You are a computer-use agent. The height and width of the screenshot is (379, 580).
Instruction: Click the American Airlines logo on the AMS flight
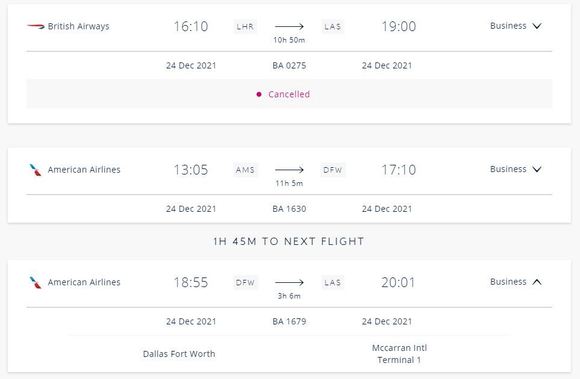[36, 170]
